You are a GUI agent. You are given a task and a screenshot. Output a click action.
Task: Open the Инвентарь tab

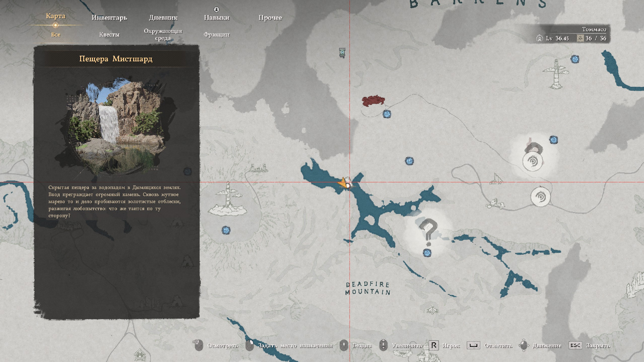109,18
